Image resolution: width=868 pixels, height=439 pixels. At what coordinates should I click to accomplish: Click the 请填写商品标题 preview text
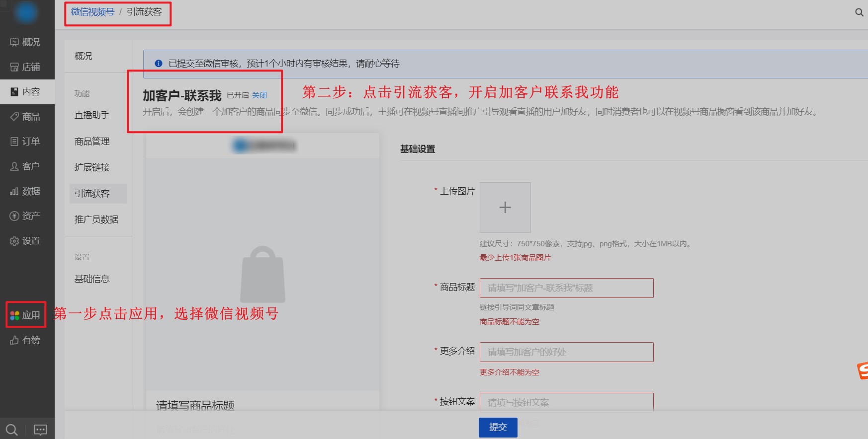[x=195, y=405]
